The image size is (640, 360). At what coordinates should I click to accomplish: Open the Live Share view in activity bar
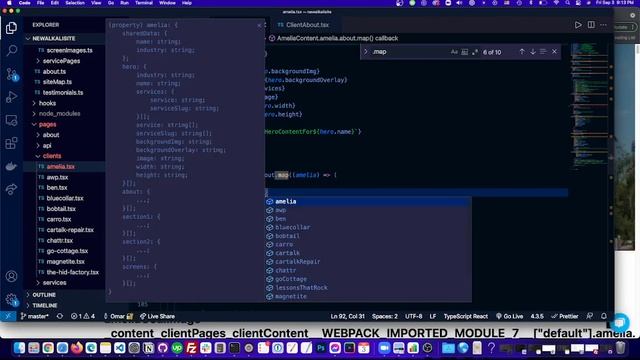(x=11, y=189)
